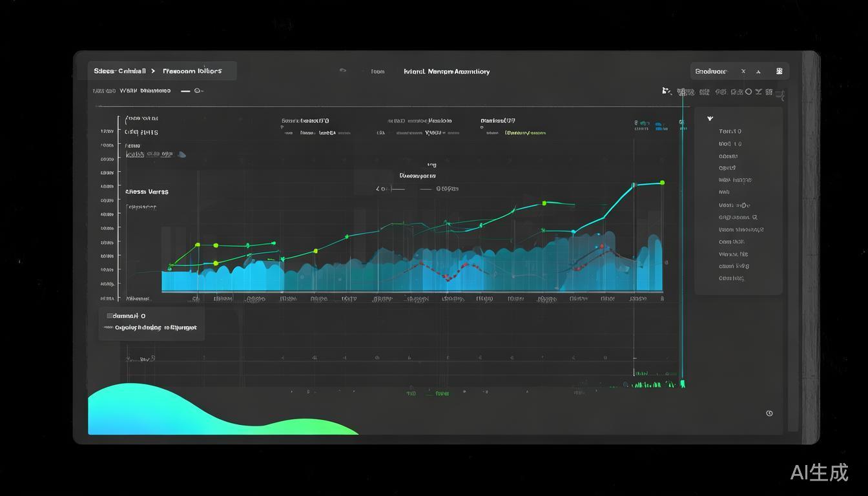Image resolution: width=868 pixels, height=496 pixels.
Task: Click the small X icon next to Gnodivore
Action: tap(743, 72)
